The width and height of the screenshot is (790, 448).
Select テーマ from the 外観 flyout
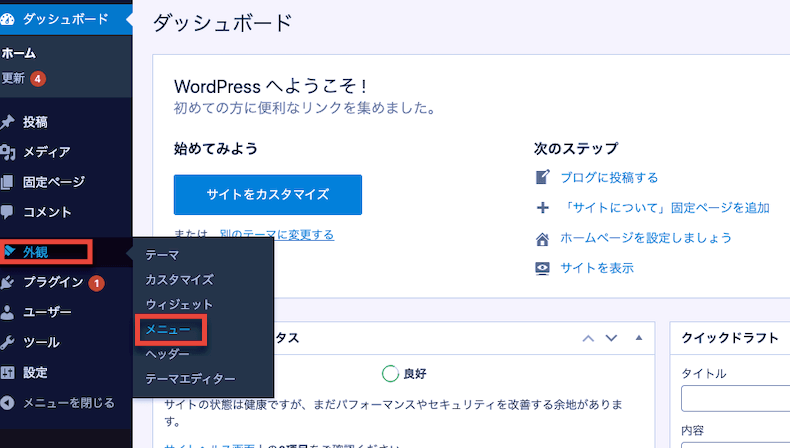click(x=162, y=255)
